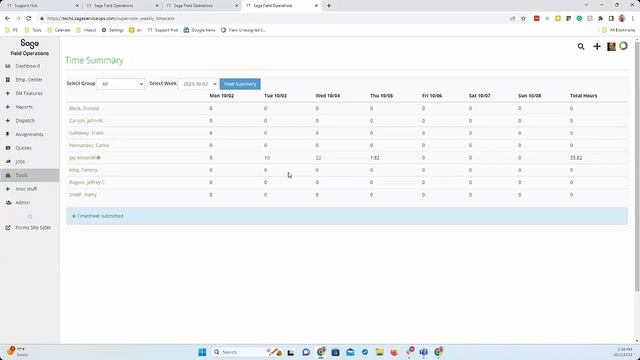Screen dimensions: 640x360
Task: Open a new browser tab with the plus
Action: [329, 6]
